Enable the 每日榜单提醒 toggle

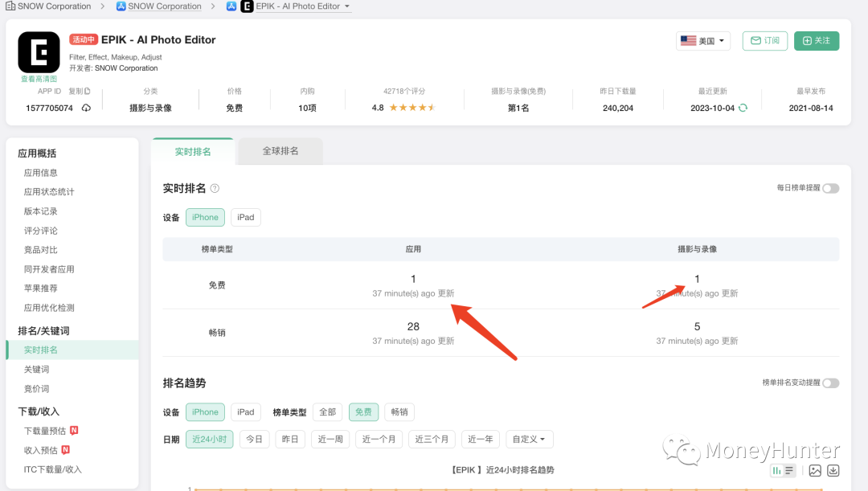pyautogui.click(x=831, y=188)
